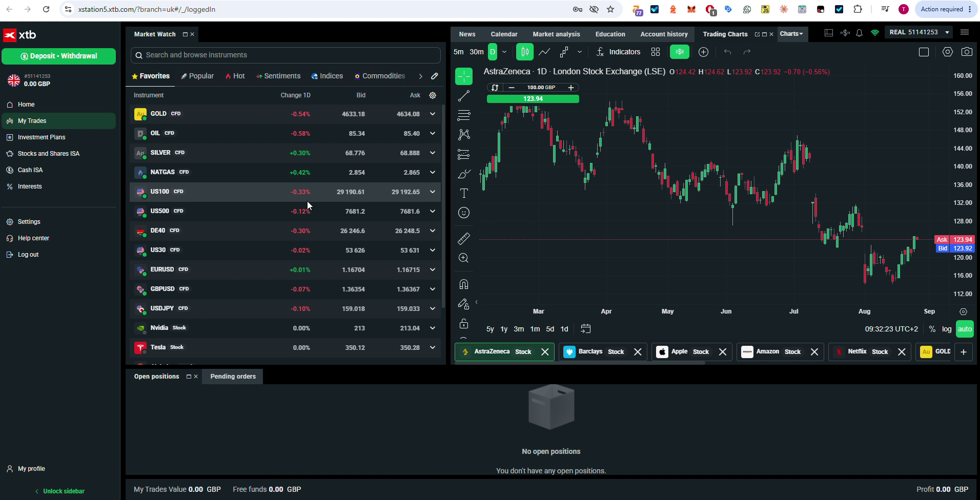
Task: Switch chart to line style
Action: [x=544, y=52]
